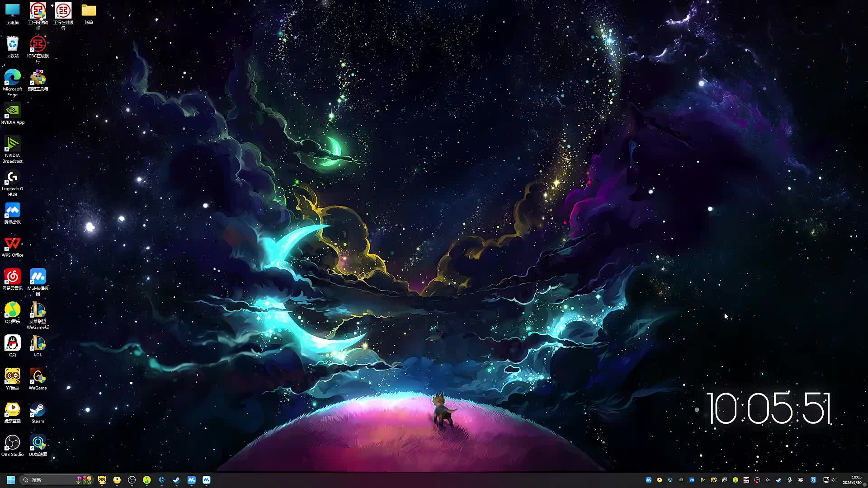The width and height of the screenshot is (868, 488).
Task: Click the Steam desktop icon
Action: [x=38, y=410]
